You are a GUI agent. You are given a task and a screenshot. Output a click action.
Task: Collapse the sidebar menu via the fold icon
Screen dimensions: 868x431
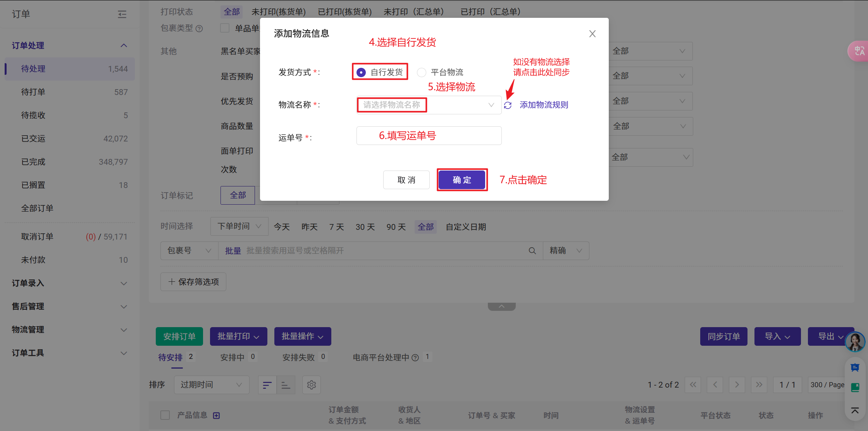pyautogui.click(x=122, y=14)
